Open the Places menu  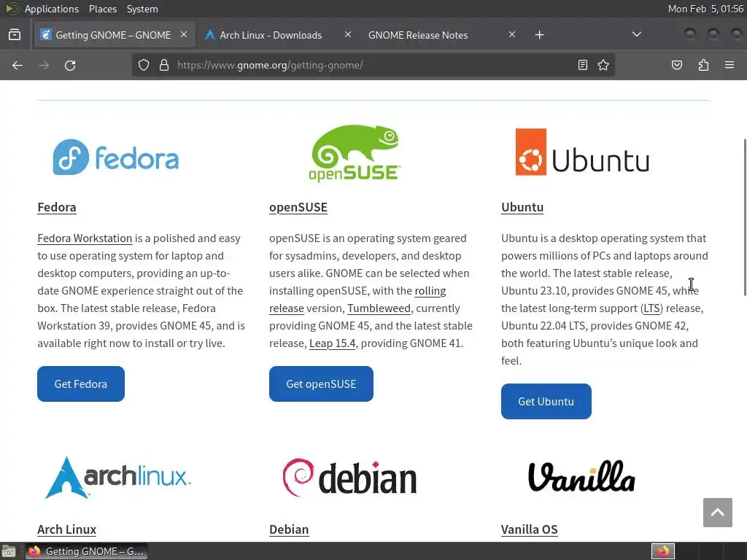tap(102, 9)
